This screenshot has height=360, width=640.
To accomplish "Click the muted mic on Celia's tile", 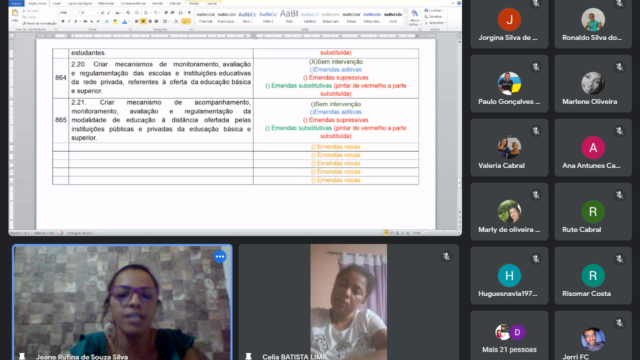I will [x=447, y=256].
